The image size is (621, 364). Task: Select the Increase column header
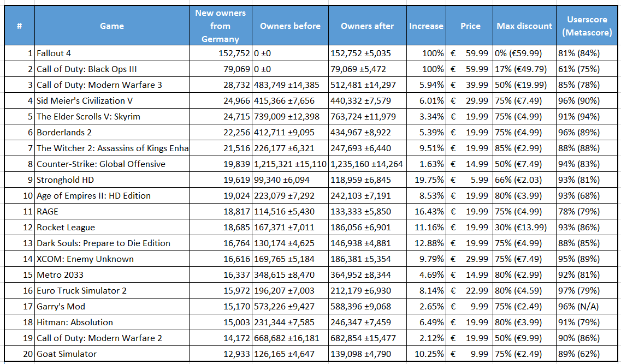[426, 26]
